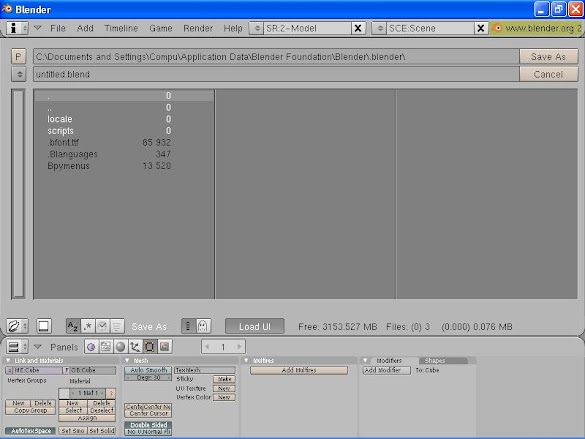
Task: Click the Assign material button
Action: pos(87,418)
